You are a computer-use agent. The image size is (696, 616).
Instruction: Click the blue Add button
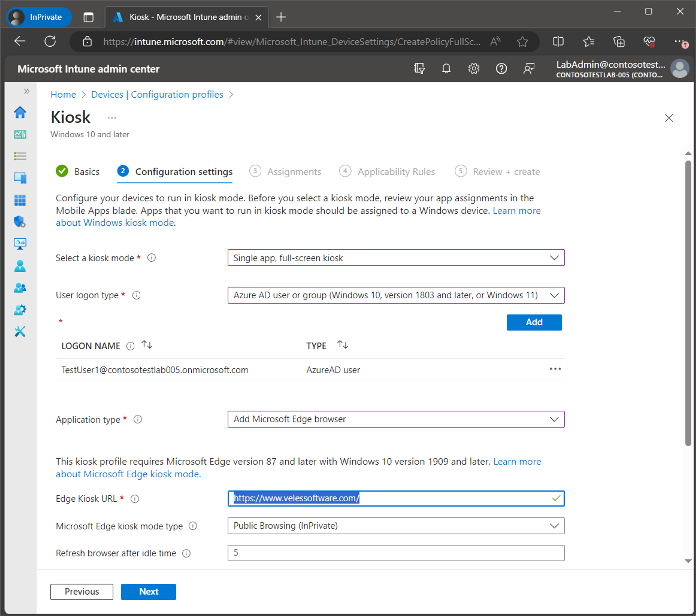(x=534, y=322)
